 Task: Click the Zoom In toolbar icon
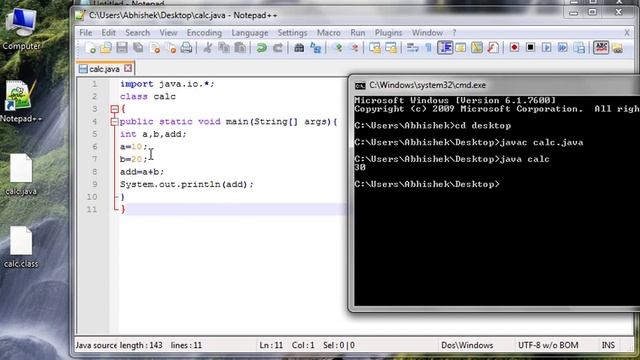tap(338, 48)
